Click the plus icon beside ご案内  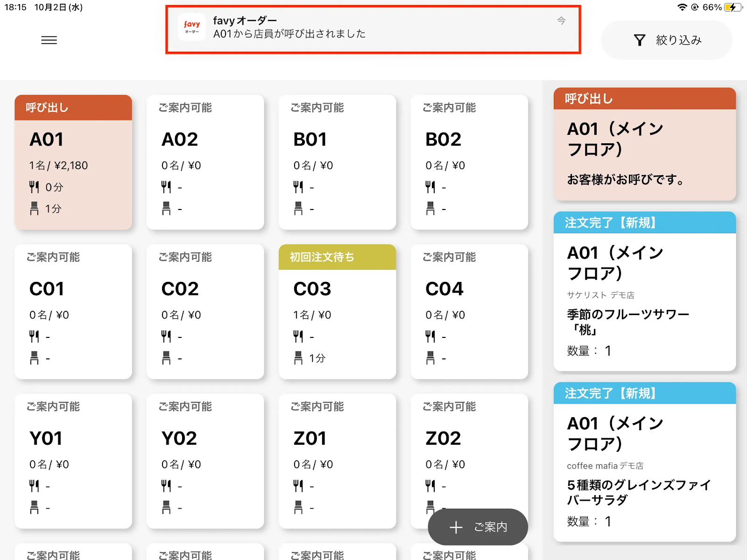point(456,527)
